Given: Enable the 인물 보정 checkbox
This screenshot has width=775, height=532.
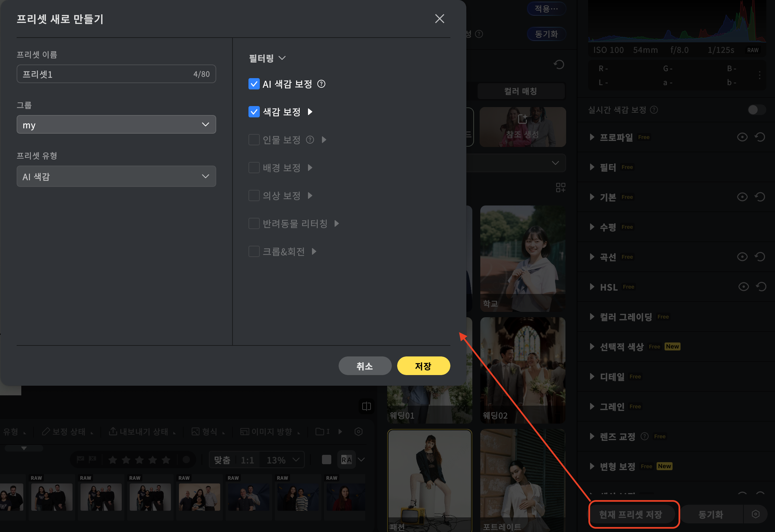Looking at the screenshot, I should (x=254, y=140).
